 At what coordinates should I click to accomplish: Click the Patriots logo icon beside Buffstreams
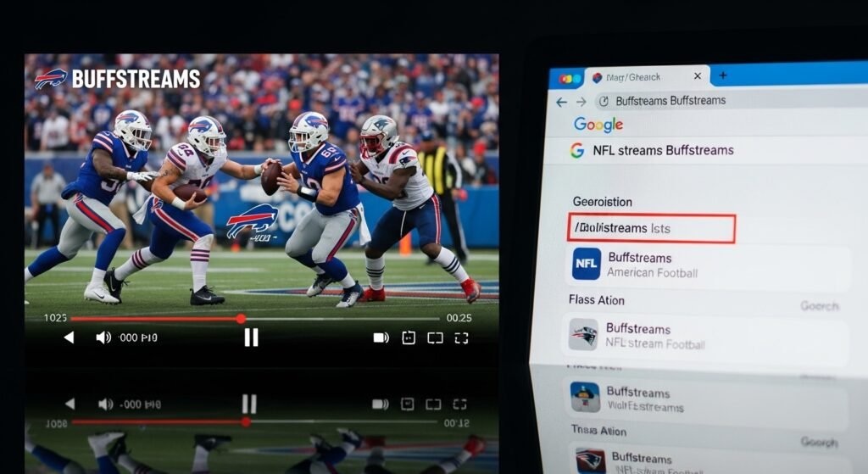point(583,334)
